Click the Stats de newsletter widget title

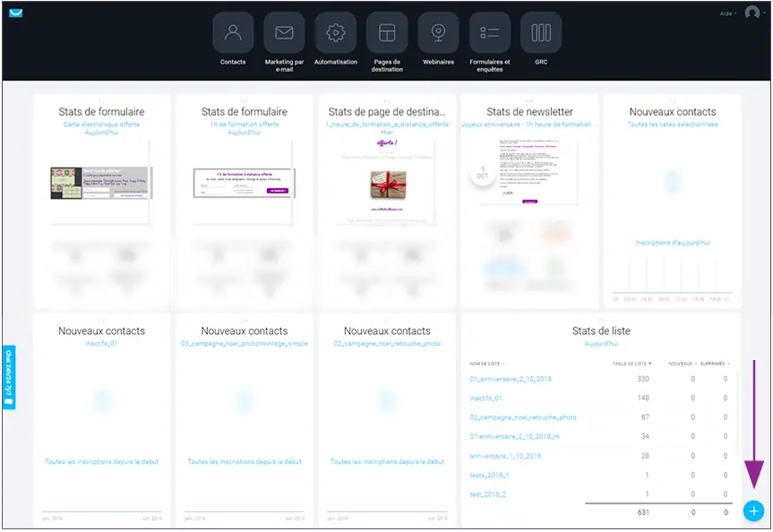[x=529, y=112]
